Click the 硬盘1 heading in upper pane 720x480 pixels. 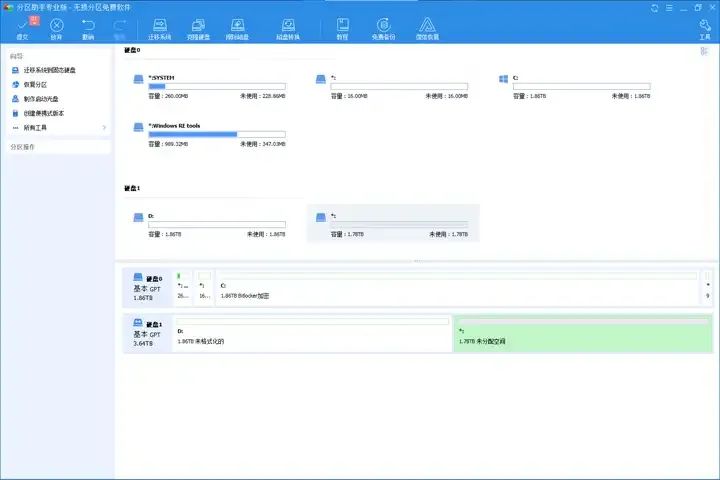coord(132,188)
